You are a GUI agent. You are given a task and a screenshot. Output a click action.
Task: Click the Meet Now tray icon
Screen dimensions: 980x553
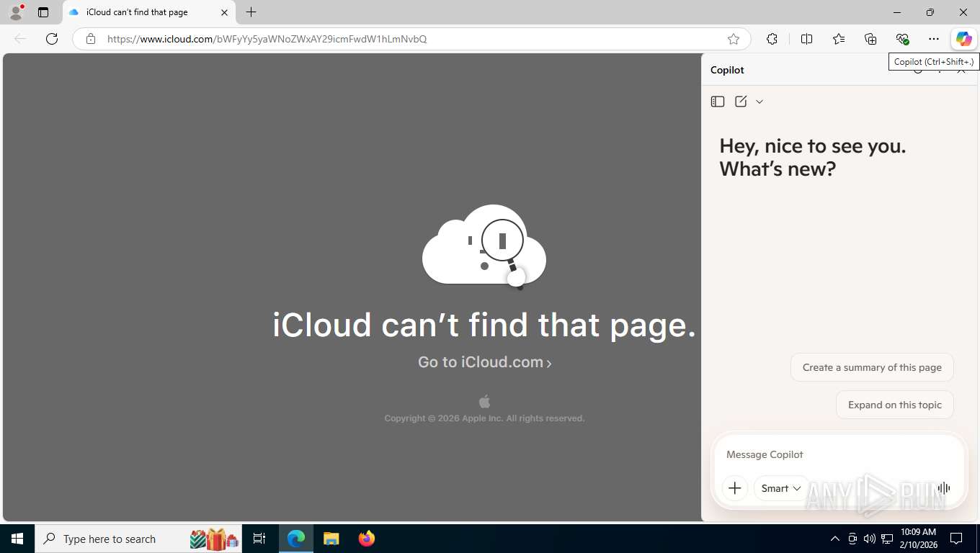(x=852, y=539)
